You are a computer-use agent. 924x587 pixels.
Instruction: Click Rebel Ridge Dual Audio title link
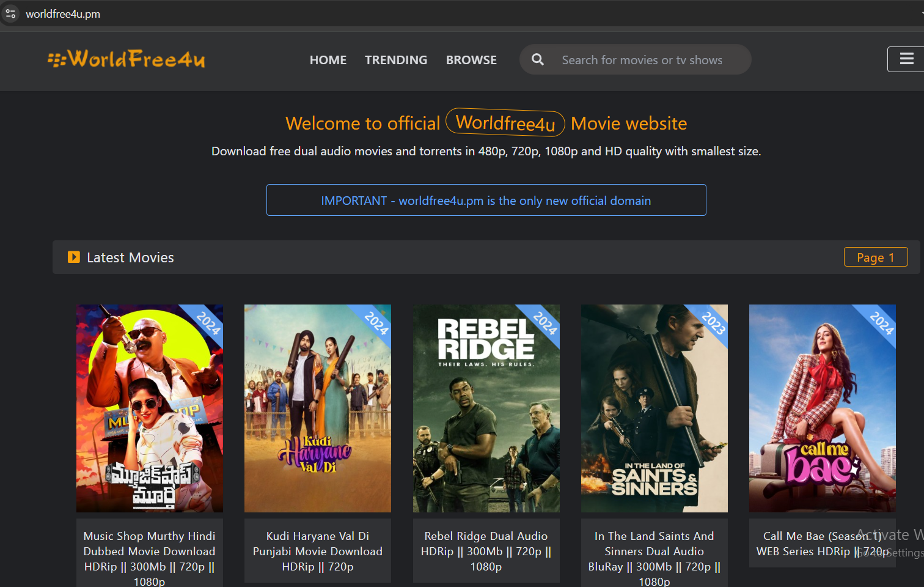486,551
